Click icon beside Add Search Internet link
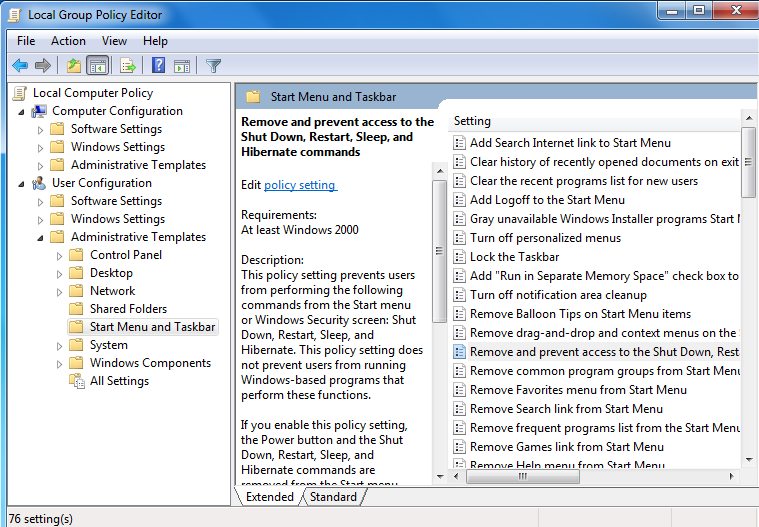 459,143
